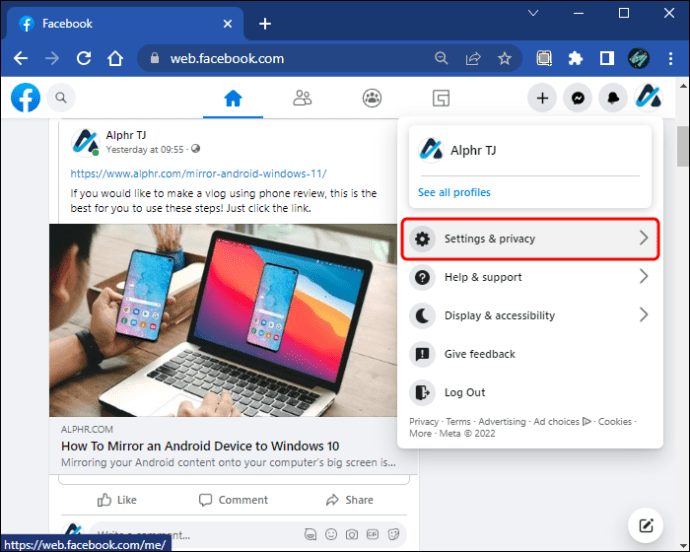Screen dimensions: 690x552
Task: Select the Alphr TJ profile in the menu
Action: (x=530, y=151)
